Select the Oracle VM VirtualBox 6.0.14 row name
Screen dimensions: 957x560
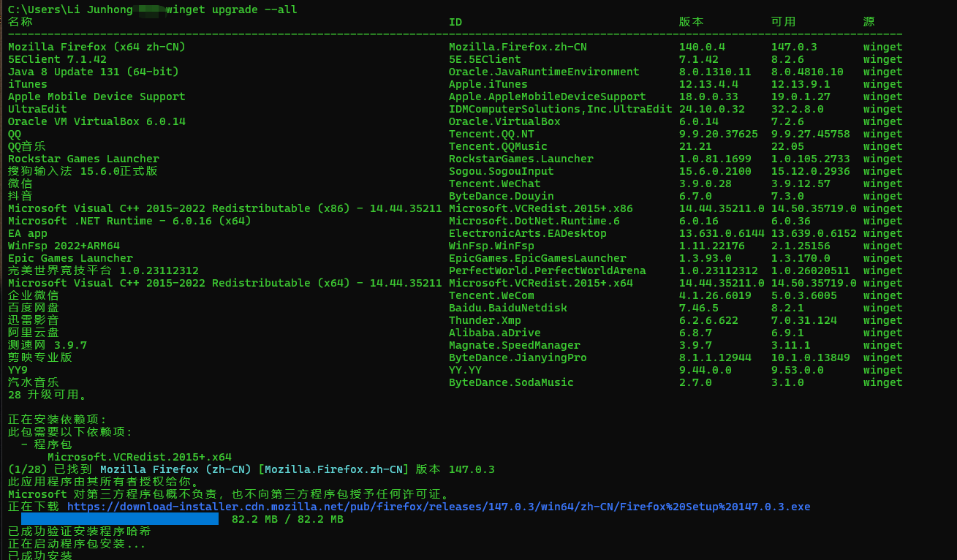97,121
